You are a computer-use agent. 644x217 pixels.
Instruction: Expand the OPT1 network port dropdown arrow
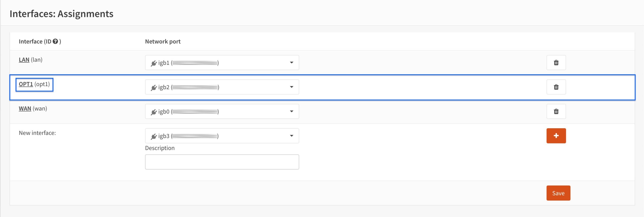click(292, 87)
